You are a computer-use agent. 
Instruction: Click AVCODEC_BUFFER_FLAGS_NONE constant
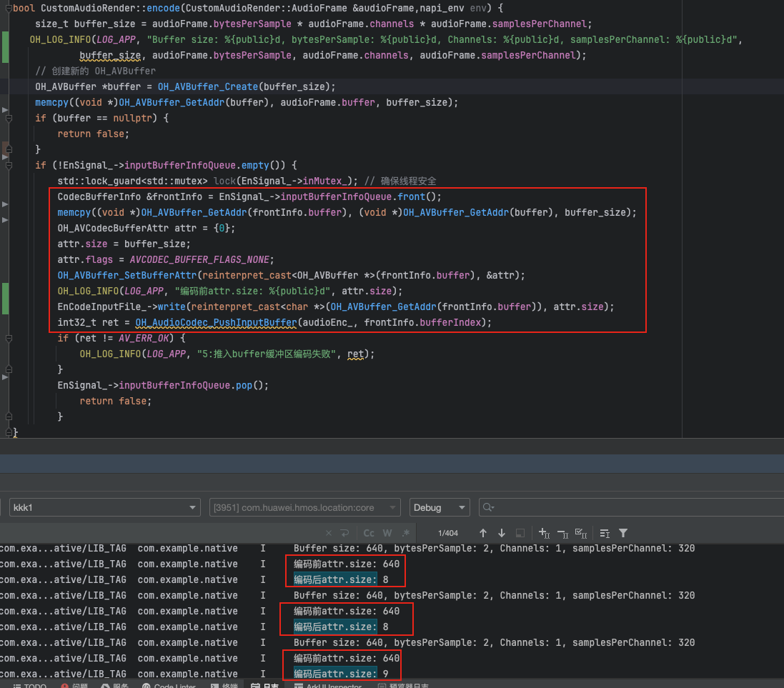199,259
